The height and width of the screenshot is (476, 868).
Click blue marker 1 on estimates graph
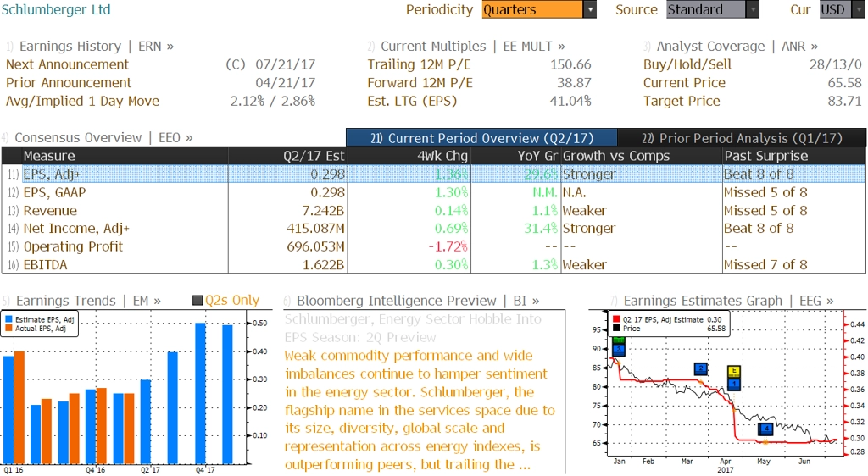tap(734, 383)
